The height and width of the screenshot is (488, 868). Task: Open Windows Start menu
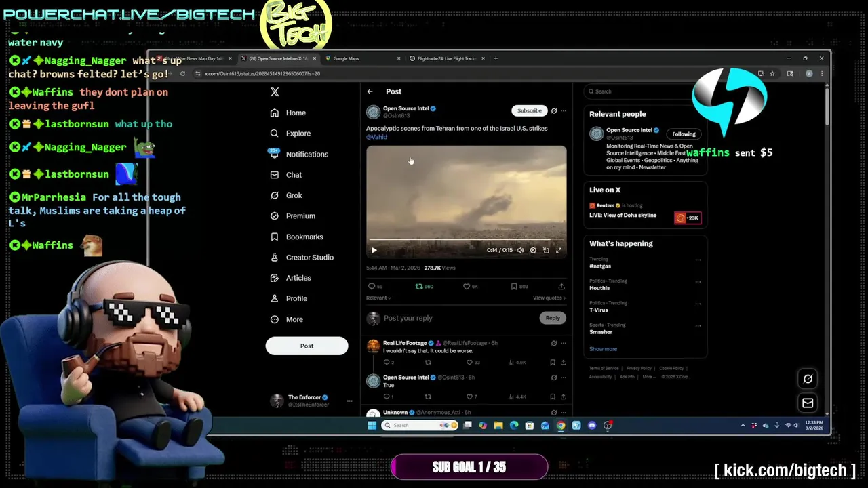(372, 426)
